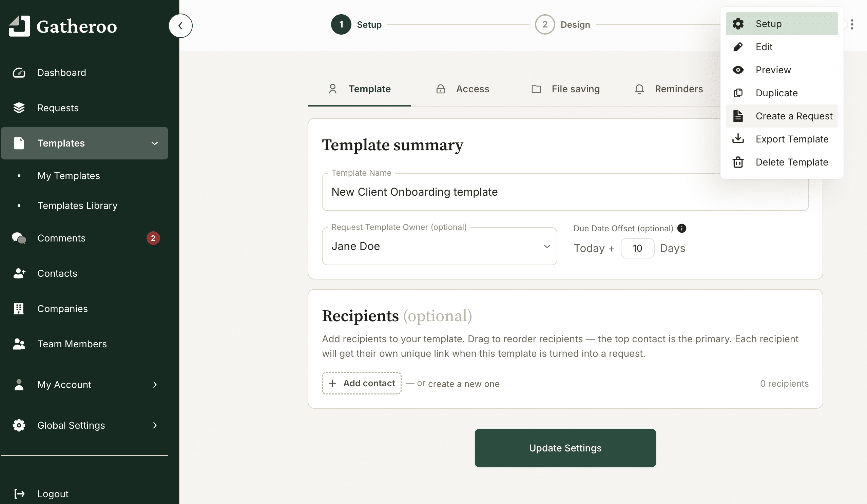Click the Due Date Offset info icon
867x504 pixels.
click(x=681, y=229)
